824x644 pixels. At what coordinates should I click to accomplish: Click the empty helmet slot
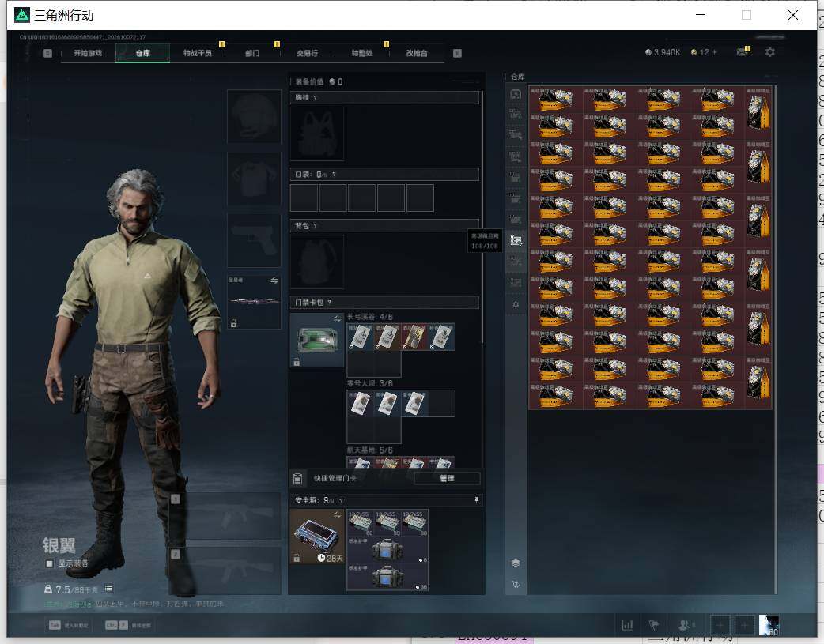point(254,116)
